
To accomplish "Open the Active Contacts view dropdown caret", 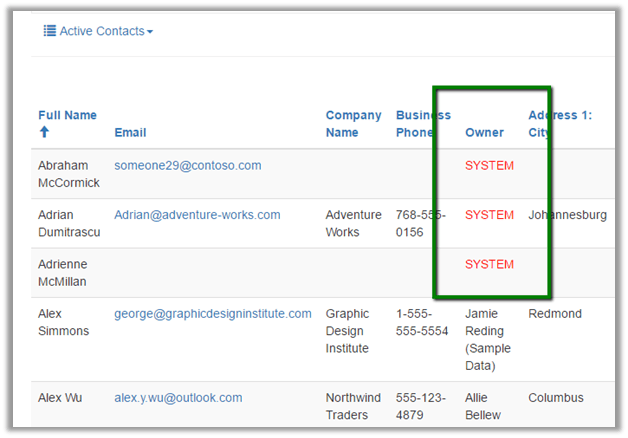I will tap(150, 32).
